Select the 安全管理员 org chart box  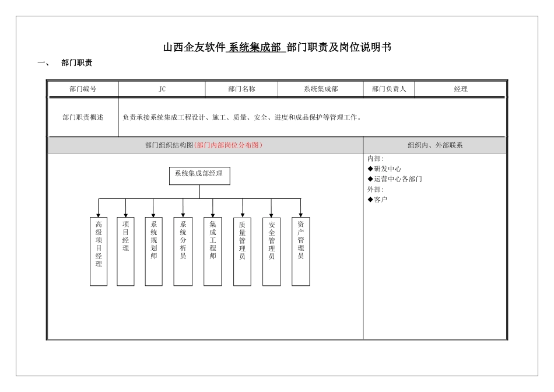(272, 251)
